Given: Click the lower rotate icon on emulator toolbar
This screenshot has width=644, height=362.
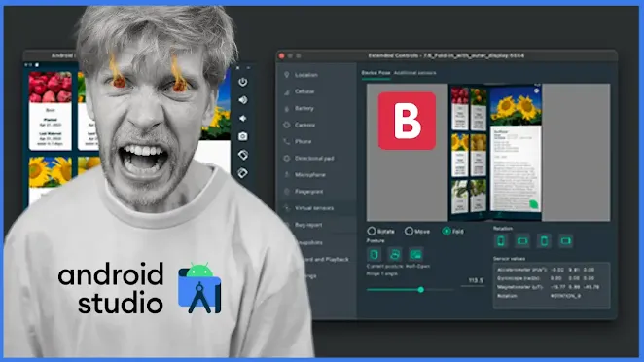Looking at the screenshot, I should pos(242,173).
